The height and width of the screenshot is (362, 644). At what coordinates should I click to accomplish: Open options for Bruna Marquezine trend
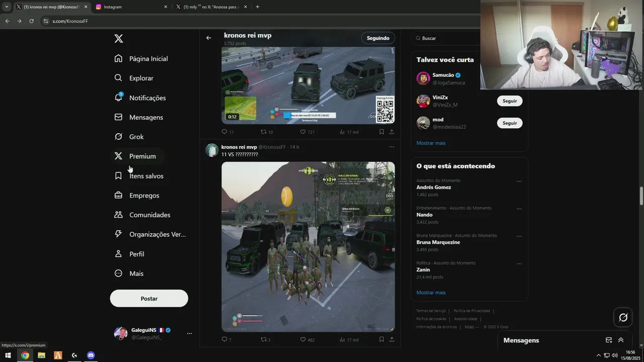519,236
